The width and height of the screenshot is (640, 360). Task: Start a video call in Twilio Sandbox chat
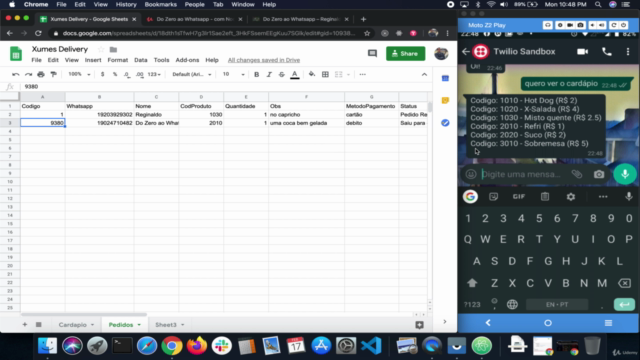(582, 52)
